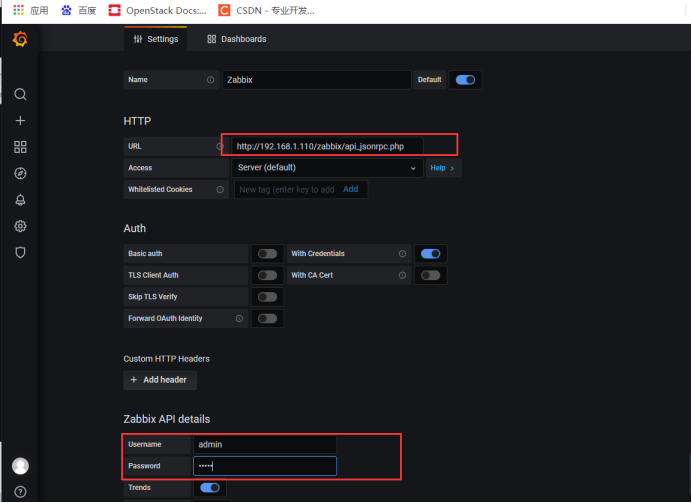Viewport: 692px width, 503px height.
Task: Open the OpenStack Docs bookmark
Action: (158, 10)
